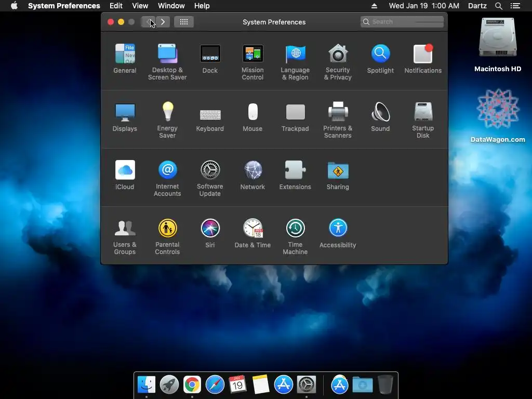Open Spotlight preferences

tap(380, 58)
